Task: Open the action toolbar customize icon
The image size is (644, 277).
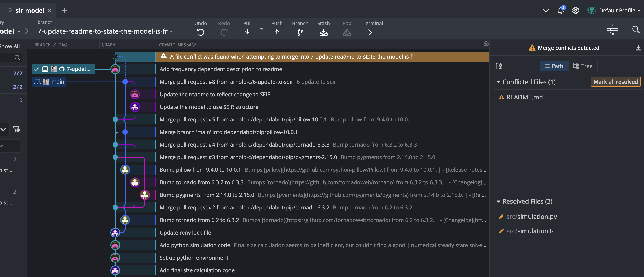Action: pyautogui.click(x=612, y=30)
